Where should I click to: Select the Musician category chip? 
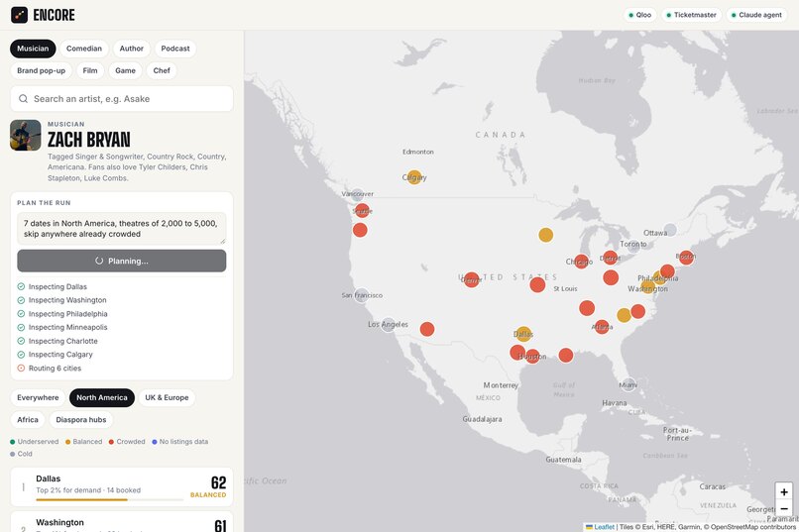tap(33, 49)
